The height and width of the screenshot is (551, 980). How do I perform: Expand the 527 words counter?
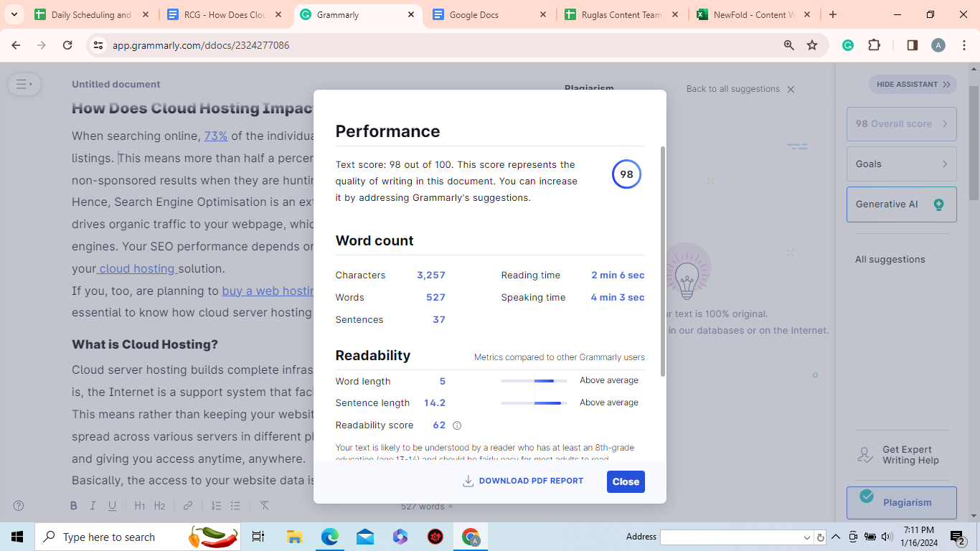pyautogui.click(x=426, y=507)
